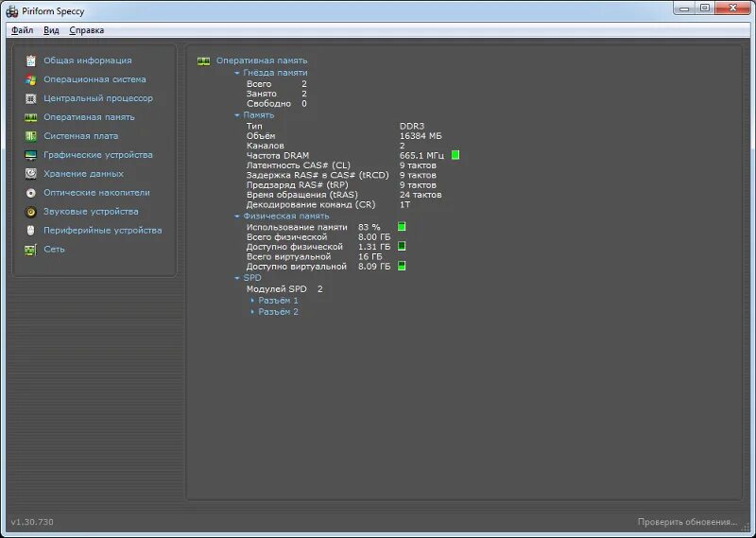Collapse the Физическая память section
The height and width of the screenshot is (538, 756).
[237, 217]
